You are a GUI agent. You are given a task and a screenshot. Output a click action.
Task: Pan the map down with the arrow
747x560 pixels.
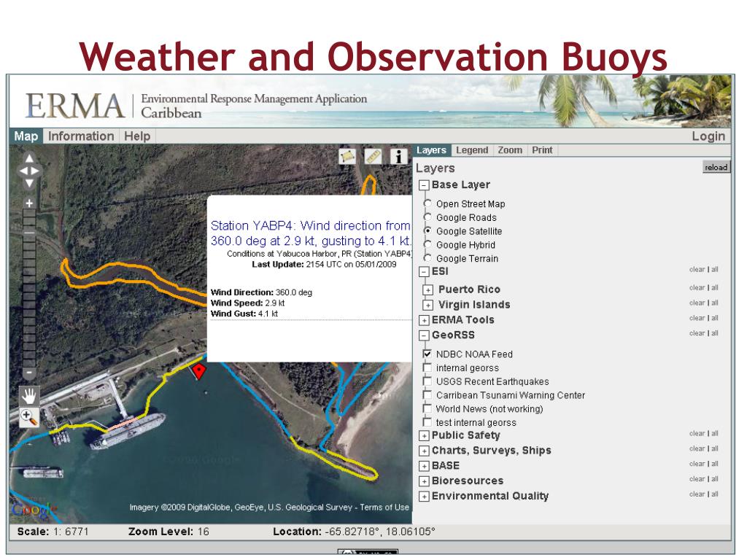tap(29, 183)
